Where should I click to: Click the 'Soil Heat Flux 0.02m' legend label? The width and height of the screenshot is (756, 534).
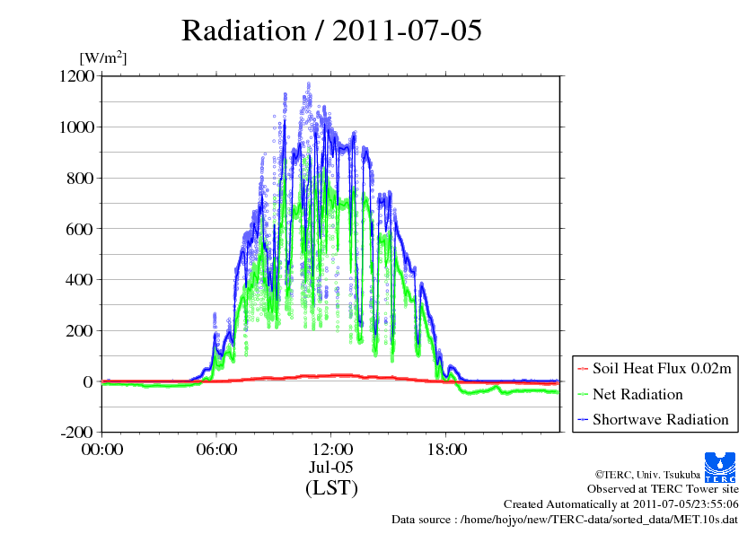click(662, 369)
